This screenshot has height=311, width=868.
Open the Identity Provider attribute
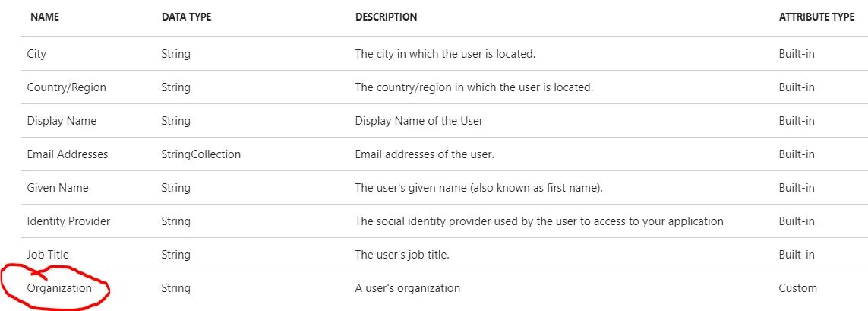tap(68, 221)
